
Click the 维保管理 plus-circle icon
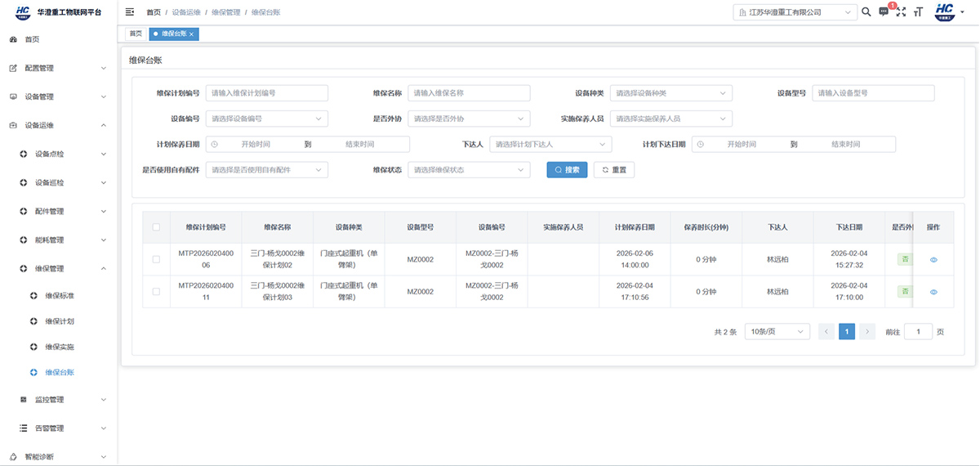24,268
